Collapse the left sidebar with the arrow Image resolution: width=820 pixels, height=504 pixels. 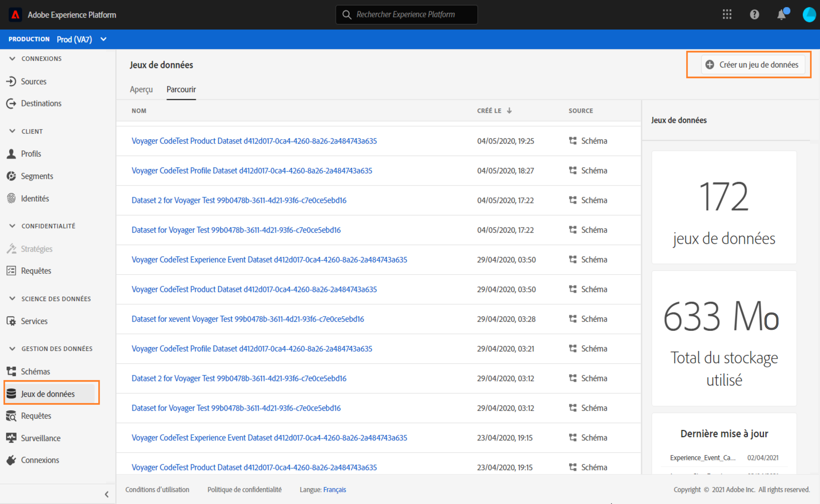tap(107, 494)
